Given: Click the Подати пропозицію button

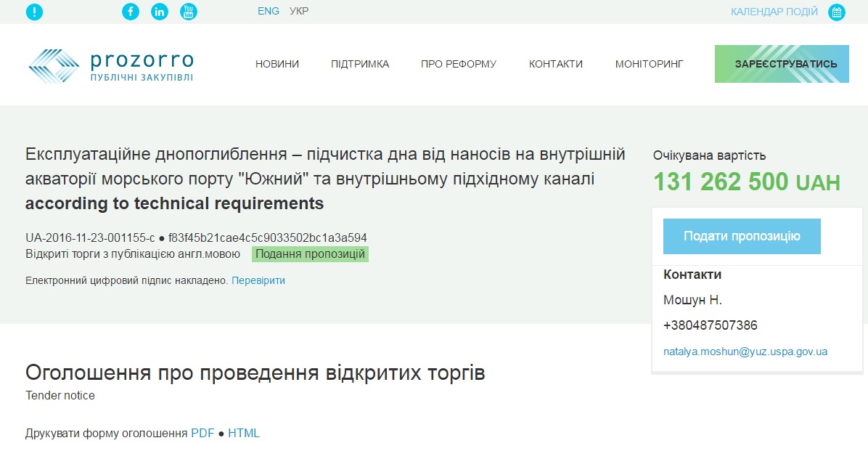Looking at the screenshot, I should pos(742,236).
